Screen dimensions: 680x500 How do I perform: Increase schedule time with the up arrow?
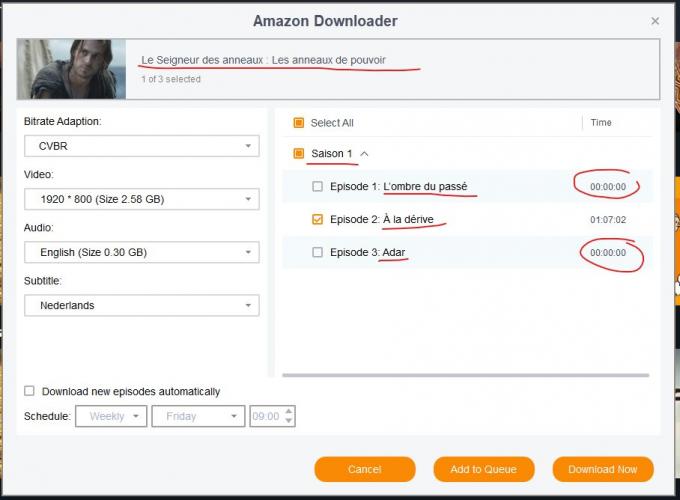[289, 411]
